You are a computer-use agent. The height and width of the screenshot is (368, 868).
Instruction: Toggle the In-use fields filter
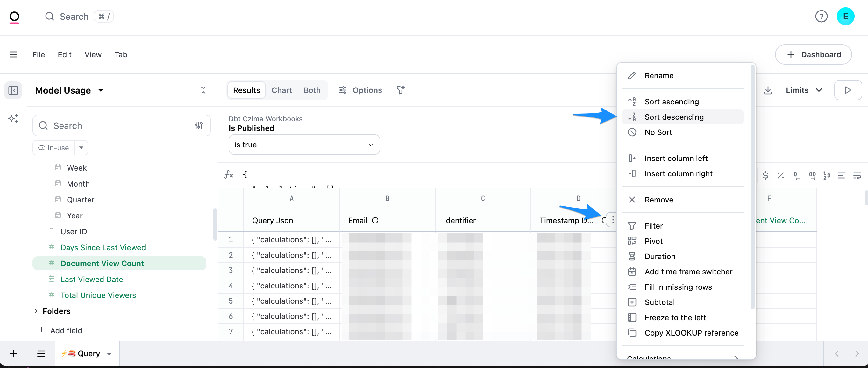coord(54,148)
